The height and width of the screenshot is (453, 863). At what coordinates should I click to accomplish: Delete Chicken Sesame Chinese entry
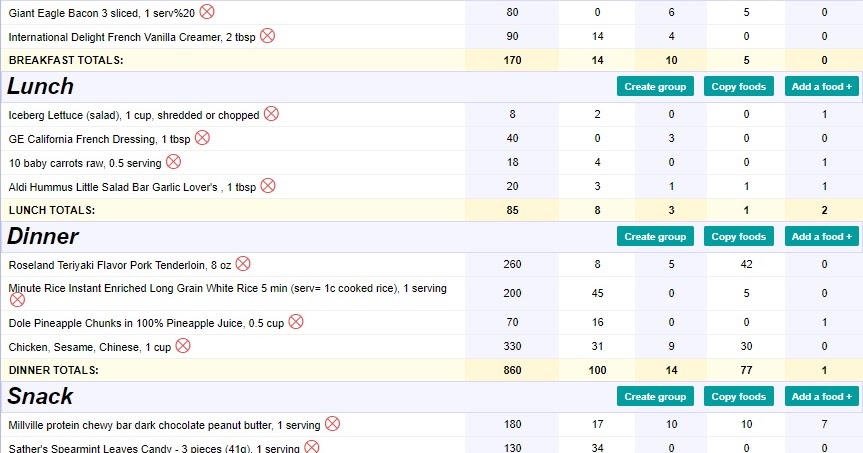click(183, 346)
